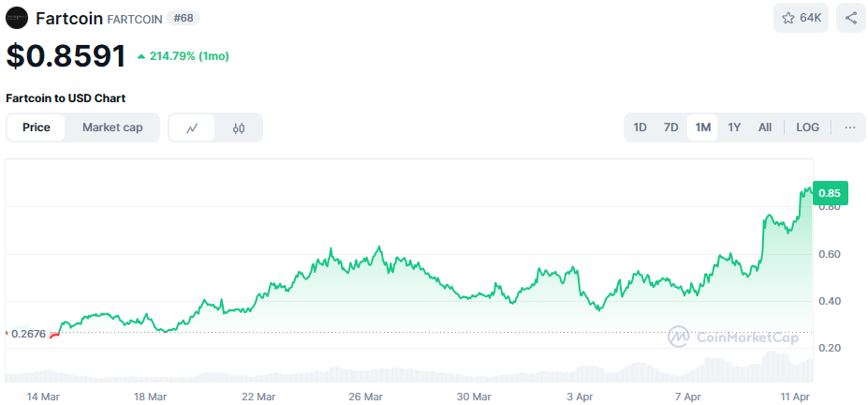Click the #68 rank badge
Screen dimensions: 868x405
tap(183, 18)
